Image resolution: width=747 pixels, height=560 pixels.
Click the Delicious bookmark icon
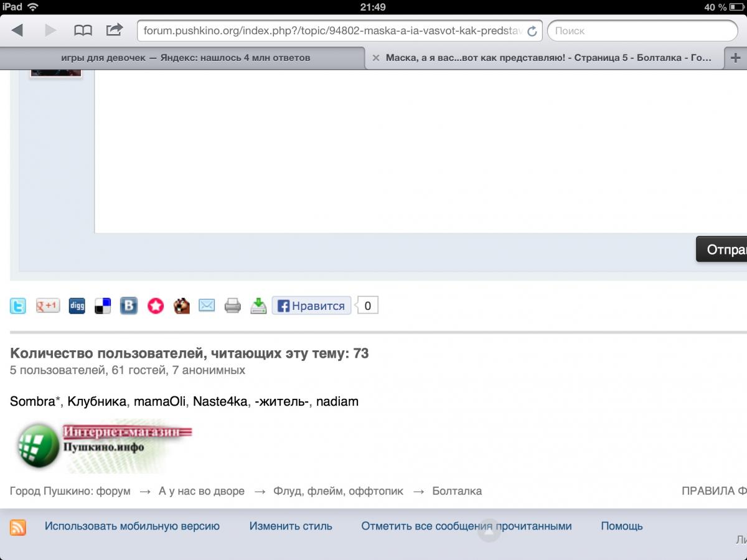[103, 306]
